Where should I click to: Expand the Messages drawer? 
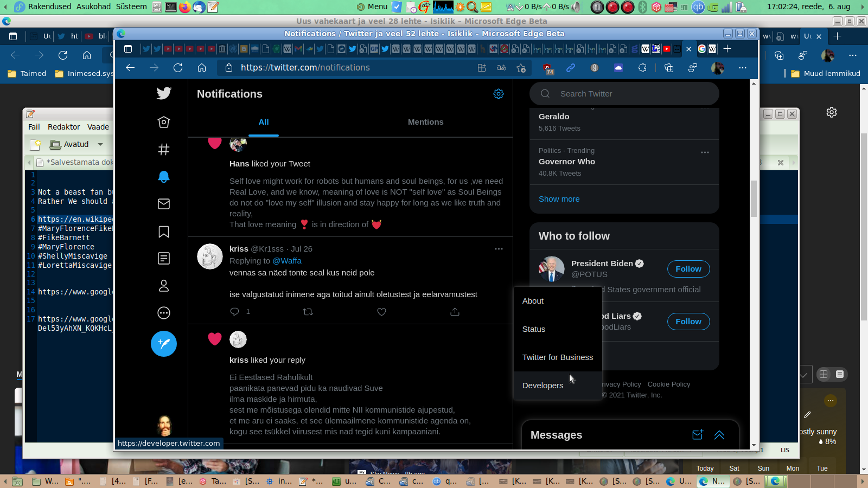pos(719,434)
